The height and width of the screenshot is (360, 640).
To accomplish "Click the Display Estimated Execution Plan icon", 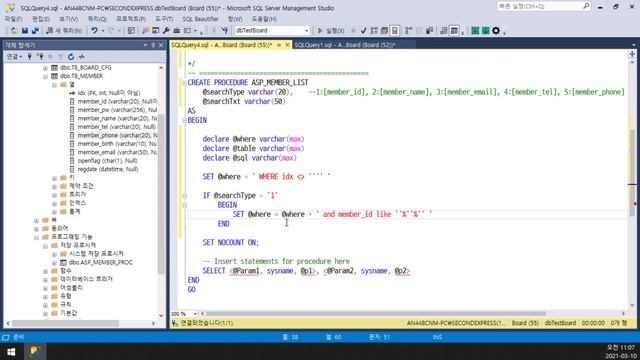I will (374, 31).
